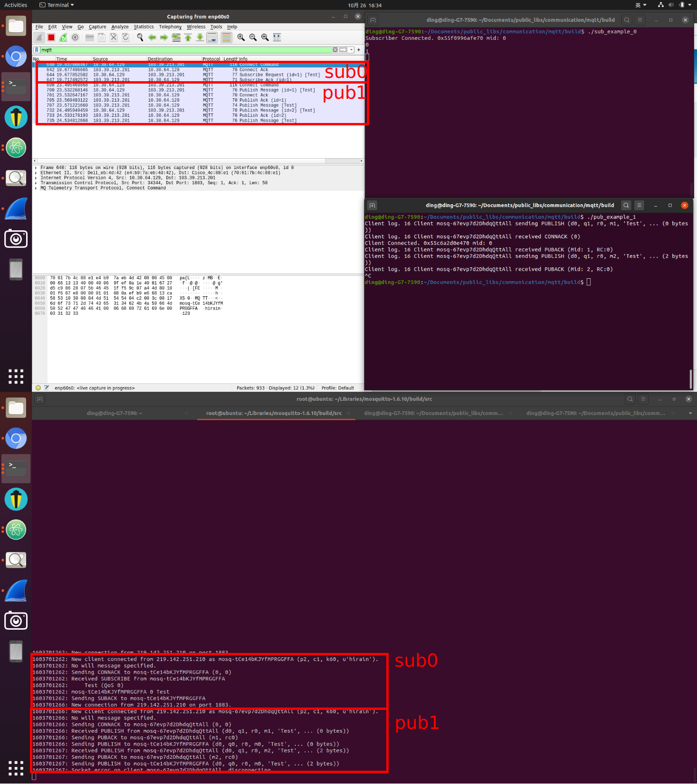Go to specified packet icon
The image size is (697, 784).
[176, 38]
